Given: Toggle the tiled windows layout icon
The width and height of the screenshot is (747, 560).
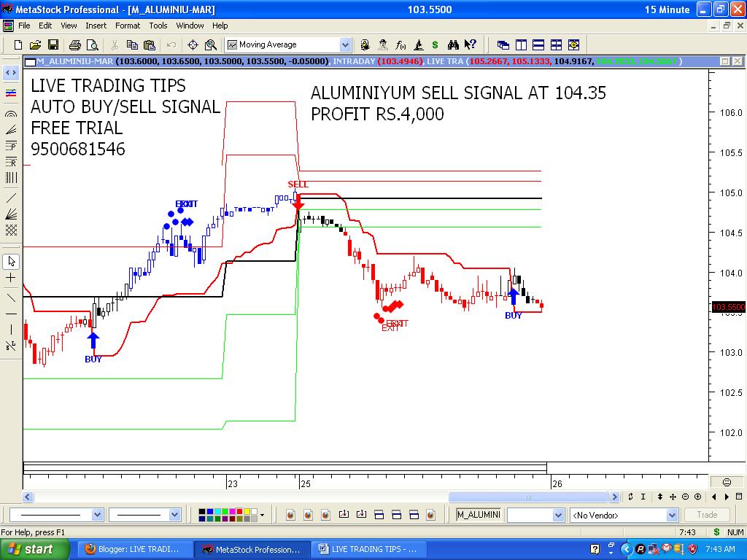Looking at the screenshot, I should tap(554, 44).
